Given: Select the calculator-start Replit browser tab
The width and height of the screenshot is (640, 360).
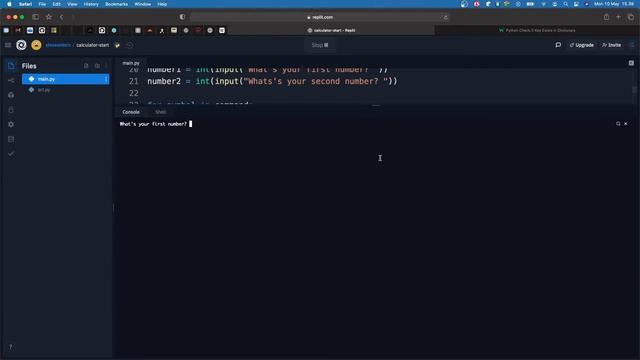Looking at the screenshot, I should pyautogui.click(x=331, y=30).
